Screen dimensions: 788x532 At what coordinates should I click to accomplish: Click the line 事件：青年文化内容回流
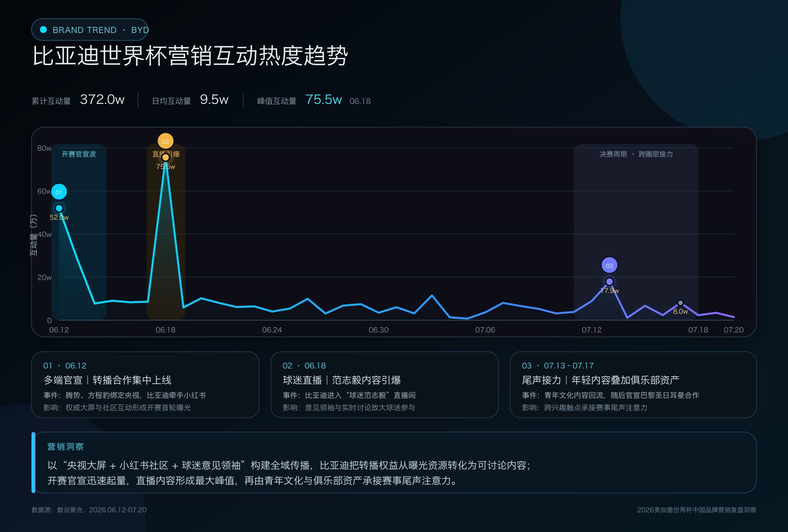tap(611, 395)
